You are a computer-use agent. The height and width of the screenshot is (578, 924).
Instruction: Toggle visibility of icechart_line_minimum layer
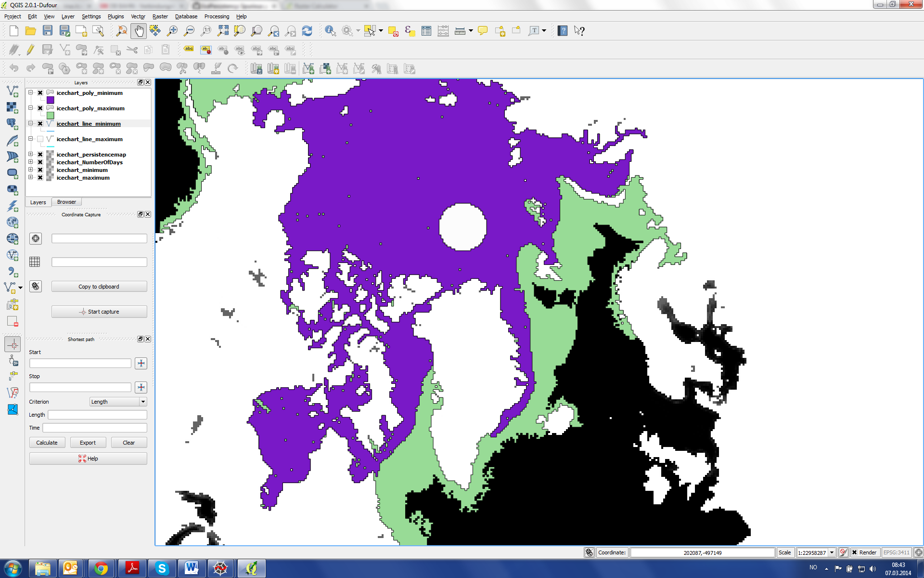coord(40,124)
